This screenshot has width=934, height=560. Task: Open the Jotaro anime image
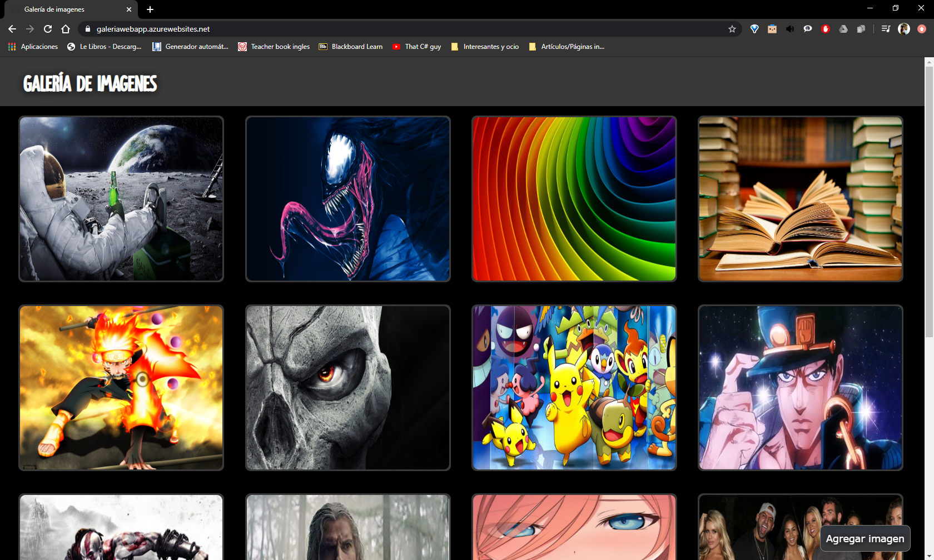(801, 388)
